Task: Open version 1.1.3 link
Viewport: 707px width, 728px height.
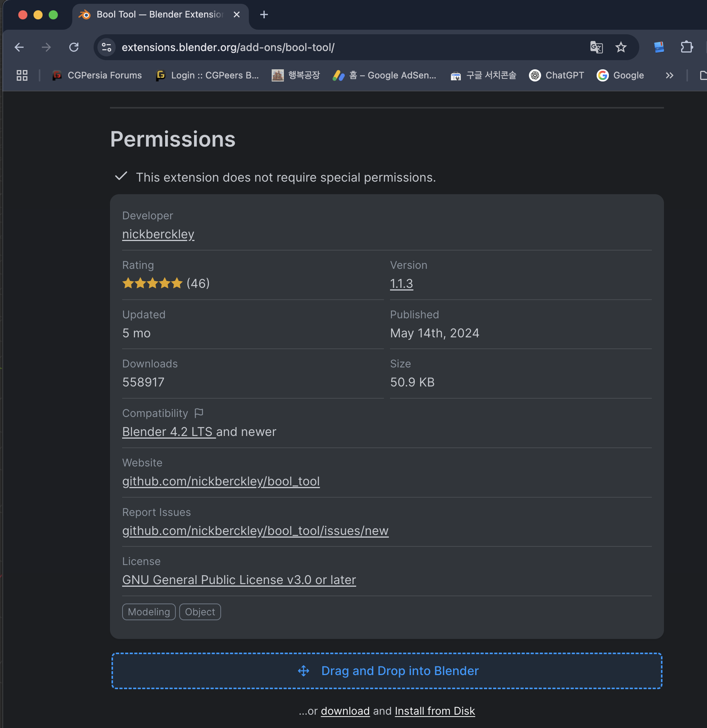Action: 401,284
